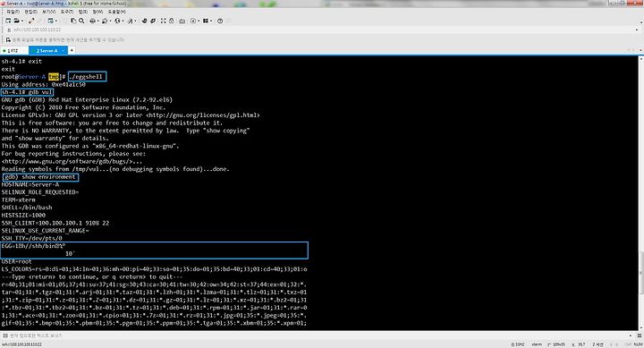Click the 'SSH_TTY=/dev/pts/0' line in terminal
Viewport: 644px width, 348px height.
[x=31, y=238]
